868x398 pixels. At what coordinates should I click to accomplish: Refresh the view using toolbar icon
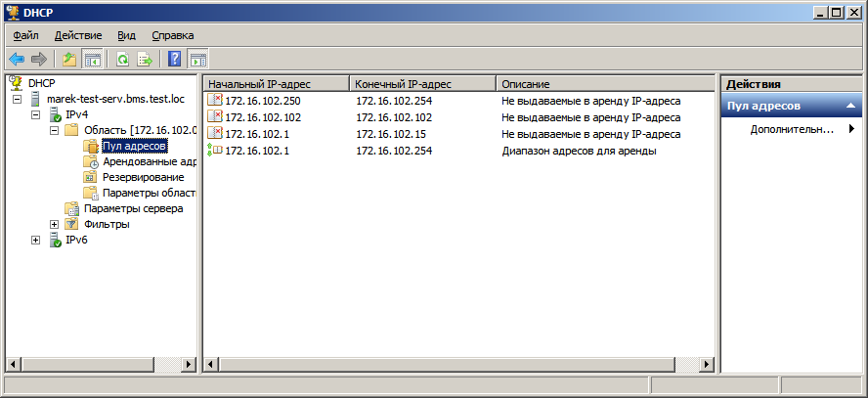coord(122,59)
